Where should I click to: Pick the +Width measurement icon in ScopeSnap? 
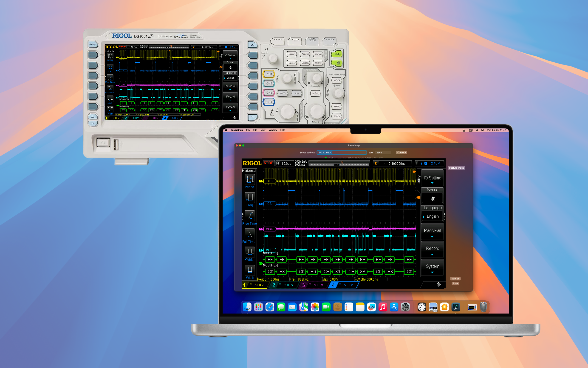(249, 252)
